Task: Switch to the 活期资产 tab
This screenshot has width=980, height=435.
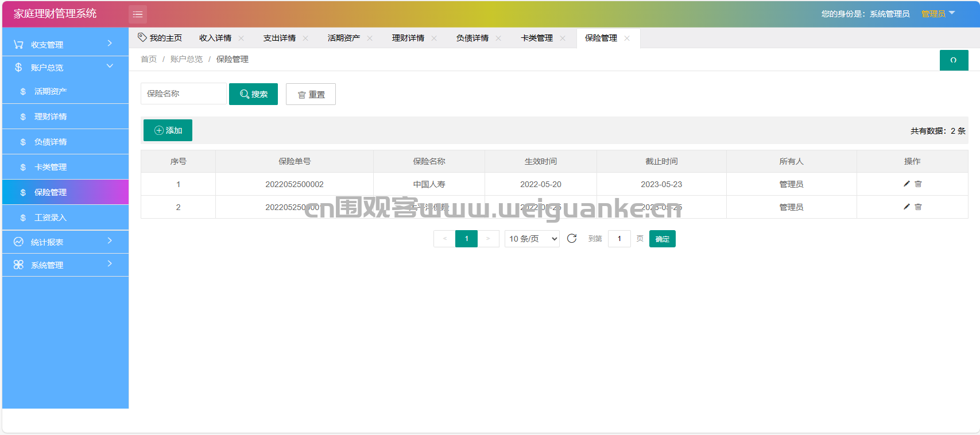Action: coord(344,38)
